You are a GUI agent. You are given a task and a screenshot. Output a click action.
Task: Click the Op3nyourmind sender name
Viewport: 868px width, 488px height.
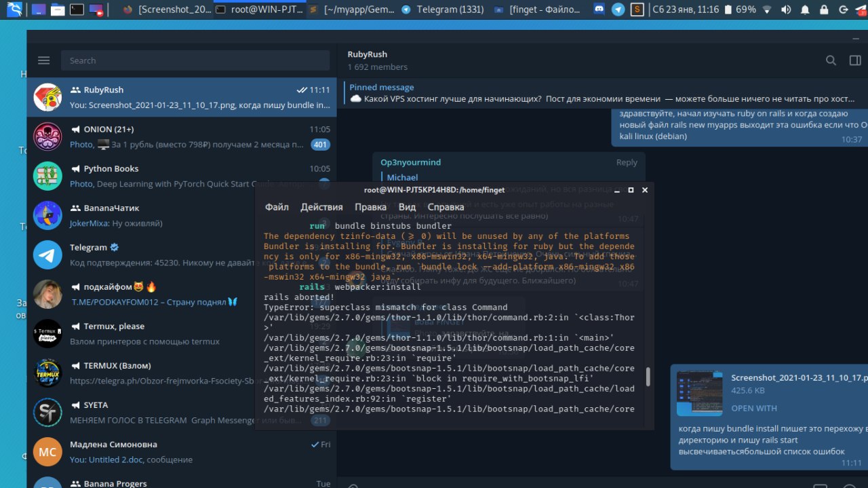click(x=410, y=162)
